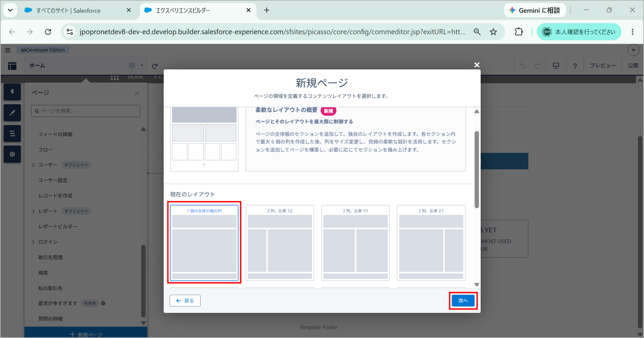The height and width of the screenshot is (338, 644).
Task: Open the Page Structure panel icon
Action: pyautogui.click(x=12, y=133)
